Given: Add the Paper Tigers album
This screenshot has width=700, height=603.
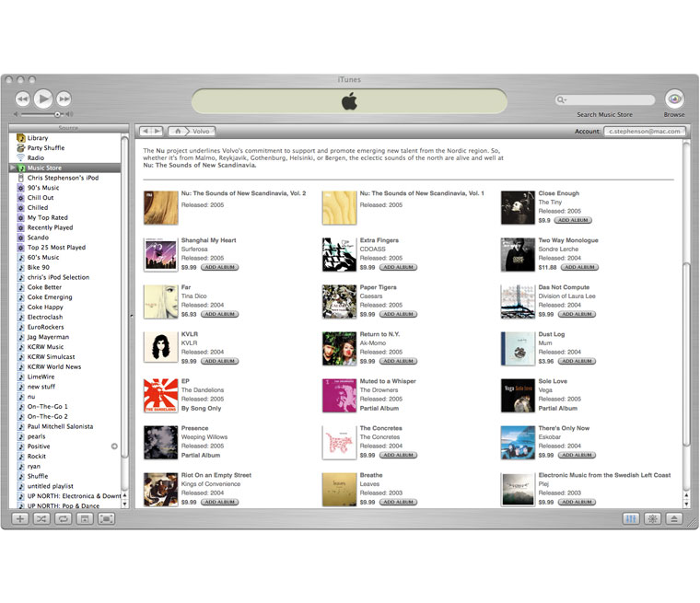Looking at the screenshot, I should pos(398,314).
